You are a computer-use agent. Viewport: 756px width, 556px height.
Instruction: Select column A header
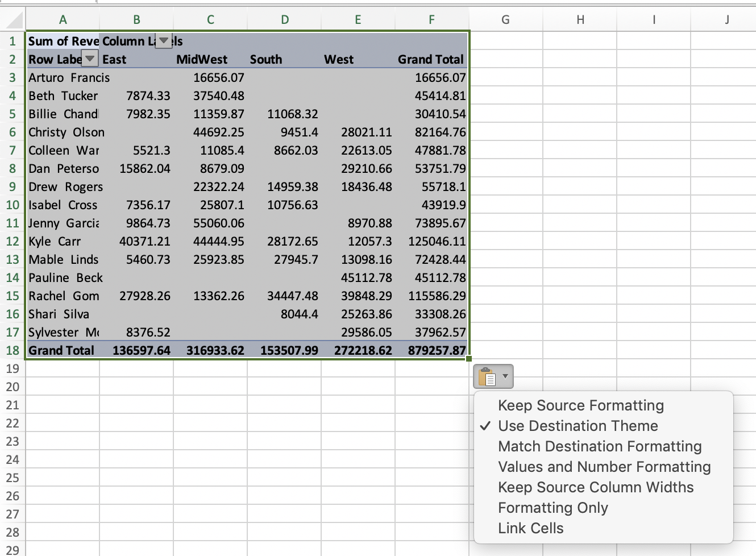tap(63, 19)
